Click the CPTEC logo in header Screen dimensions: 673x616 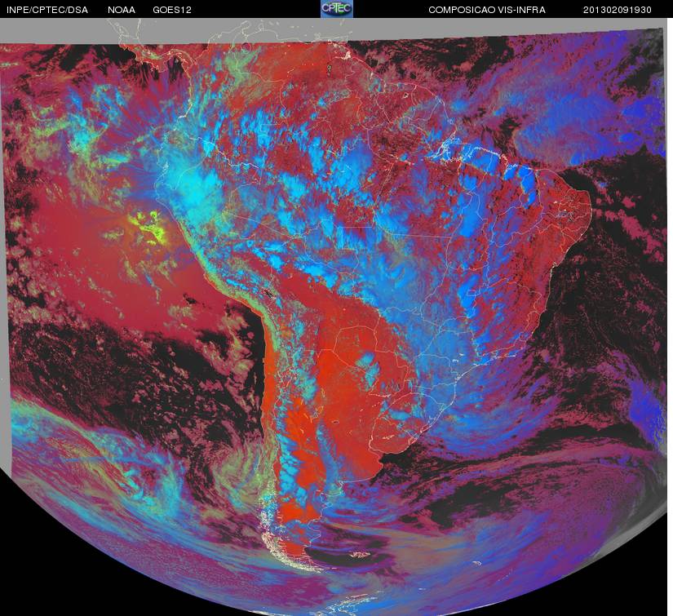(x=337, y=9)
